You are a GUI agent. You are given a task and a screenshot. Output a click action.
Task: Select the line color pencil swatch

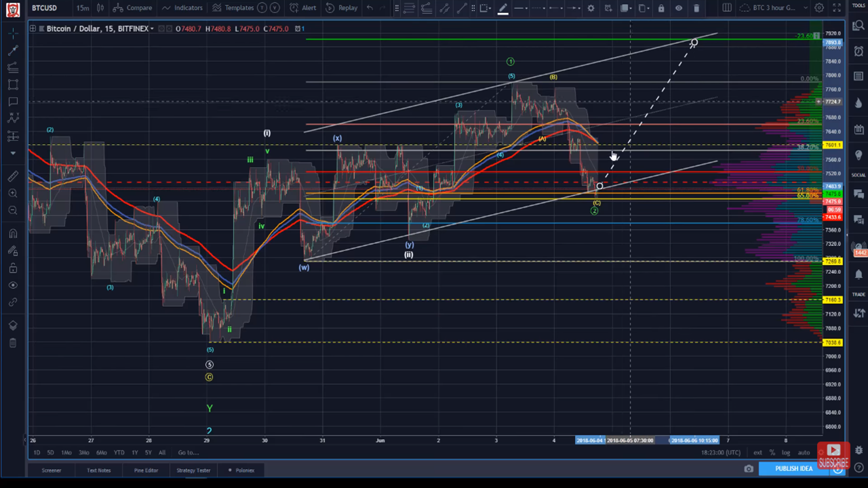tap(502, 8)
